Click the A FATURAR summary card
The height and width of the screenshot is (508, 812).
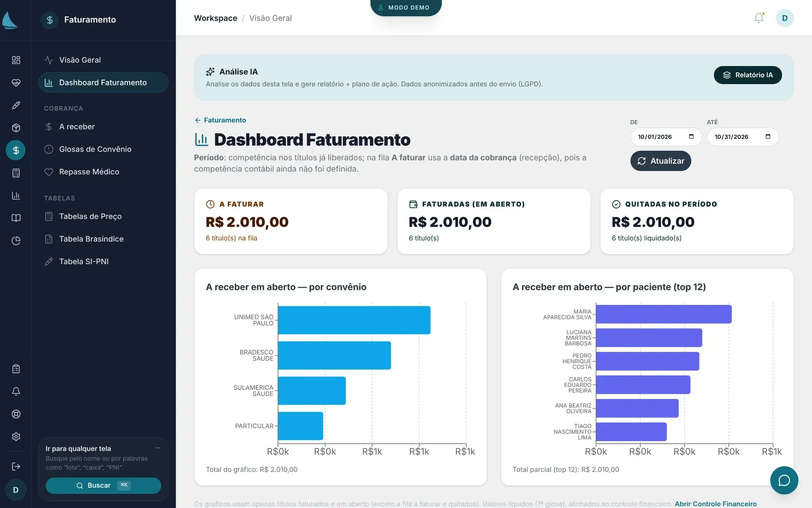[x=291, y=221]
